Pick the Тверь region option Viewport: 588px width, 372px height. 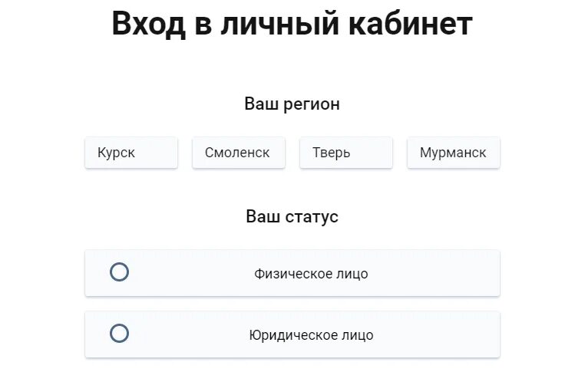[345, 153]
